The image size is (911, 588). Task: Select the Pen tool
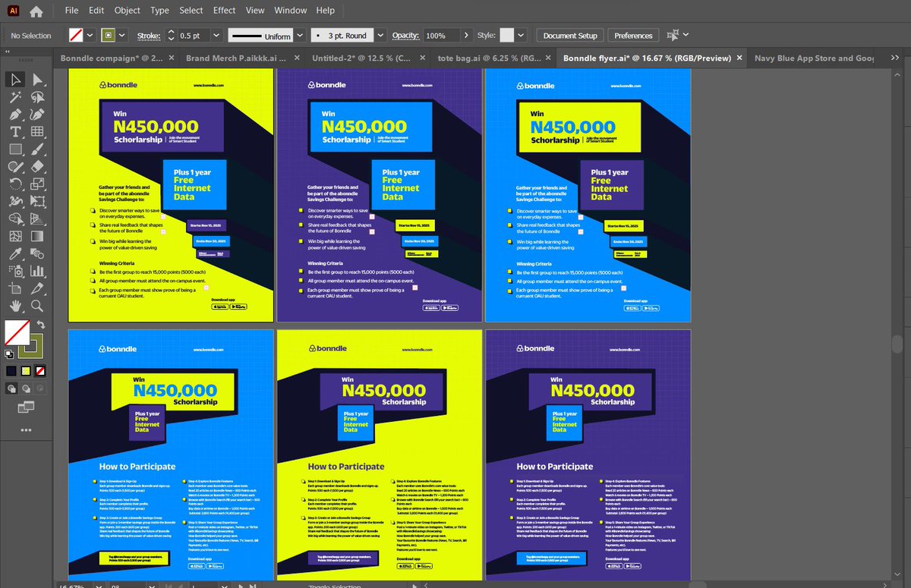14,115
